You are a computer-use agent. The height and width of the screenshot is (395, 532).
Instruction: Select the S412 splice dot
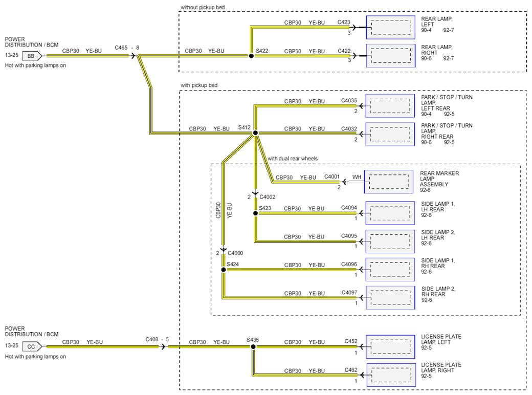(255, 133)
